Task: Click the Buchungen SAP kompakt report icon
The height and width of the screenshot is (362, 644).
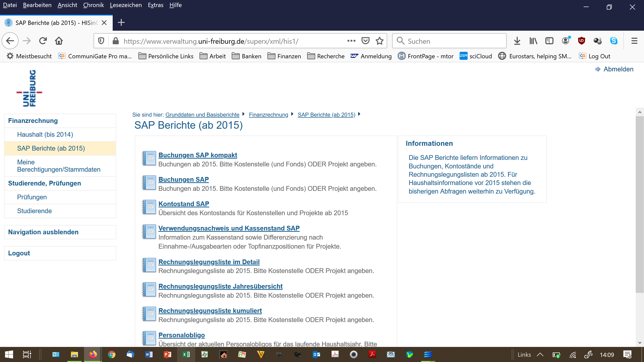Action: (149, 158)
